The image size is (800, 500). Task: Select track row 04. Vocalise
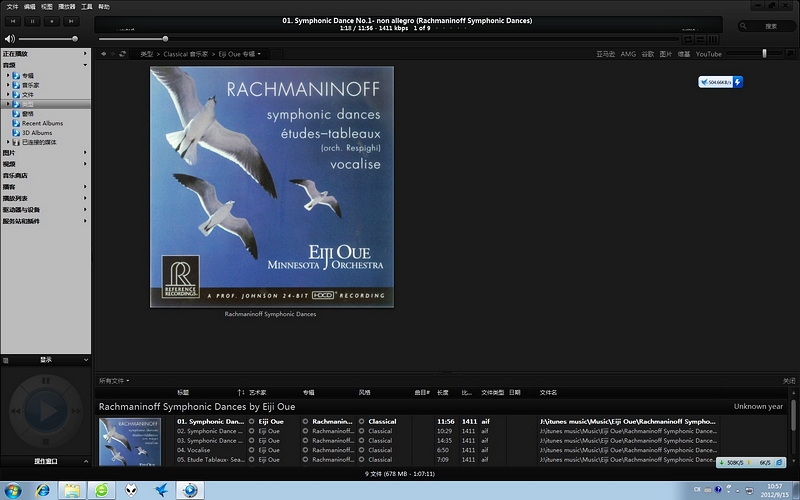click(407, 450)
